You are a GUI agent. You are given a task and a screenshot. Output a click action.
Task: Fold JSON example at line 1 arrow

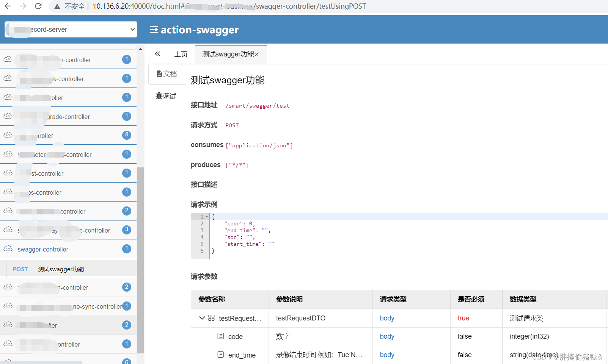(207, 217)
